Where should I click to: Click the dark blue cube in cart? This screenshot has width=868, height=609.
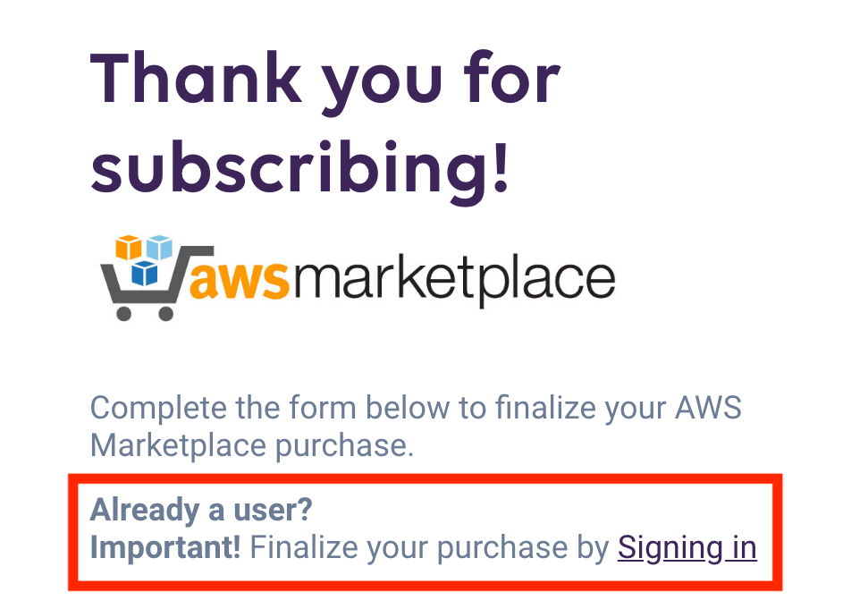[145, 273]
